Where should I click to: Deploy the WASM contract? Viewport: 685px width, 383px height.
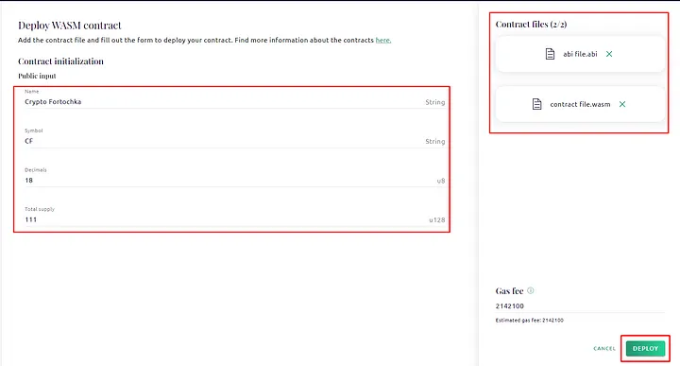(645, 348)
